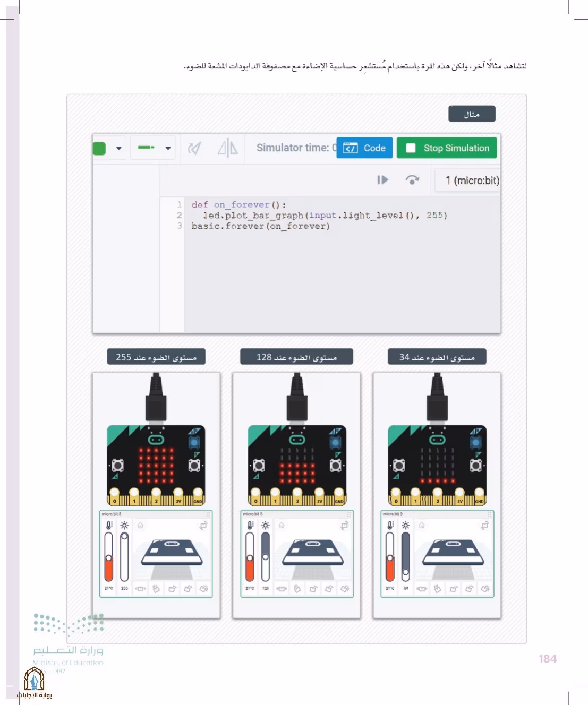Click the step forward debugger icon

coord(383,180)
